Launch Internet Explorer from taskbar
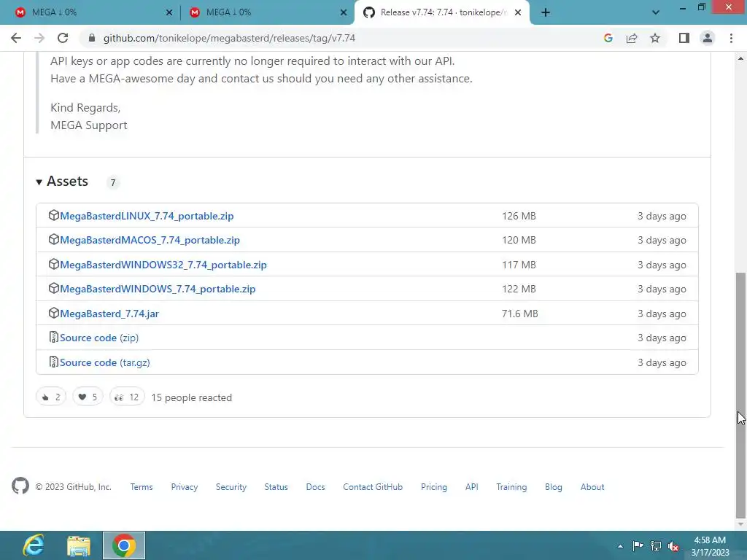The width and height of the screenshot is (747, 560). point(34,545)
